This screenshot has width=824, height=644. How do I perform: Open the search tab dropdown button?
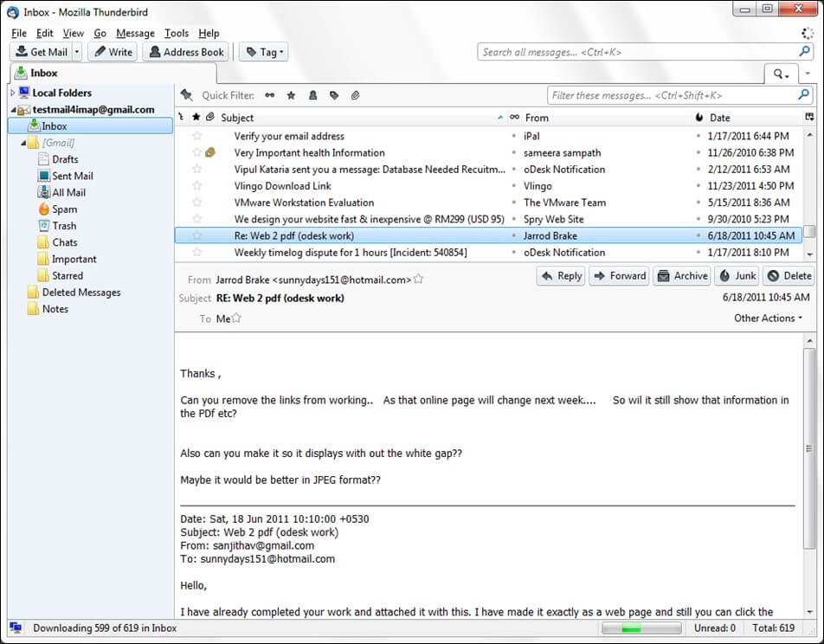(781, 74)
